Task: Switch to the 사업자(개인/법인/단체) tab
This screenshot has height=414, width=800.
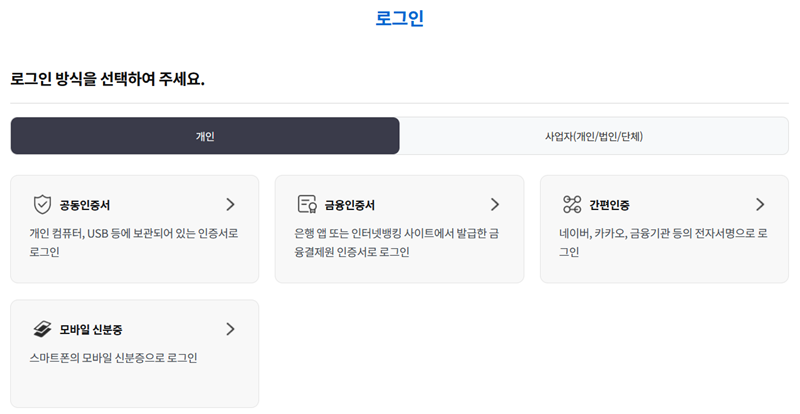Action: [594, 136]
